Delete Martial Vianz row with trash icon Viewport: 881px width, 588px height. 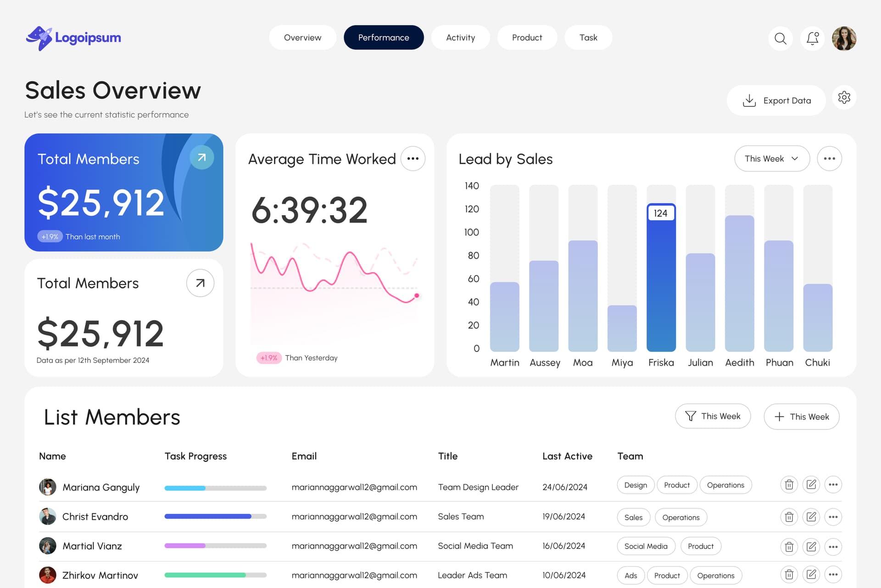tap(789, 547)
